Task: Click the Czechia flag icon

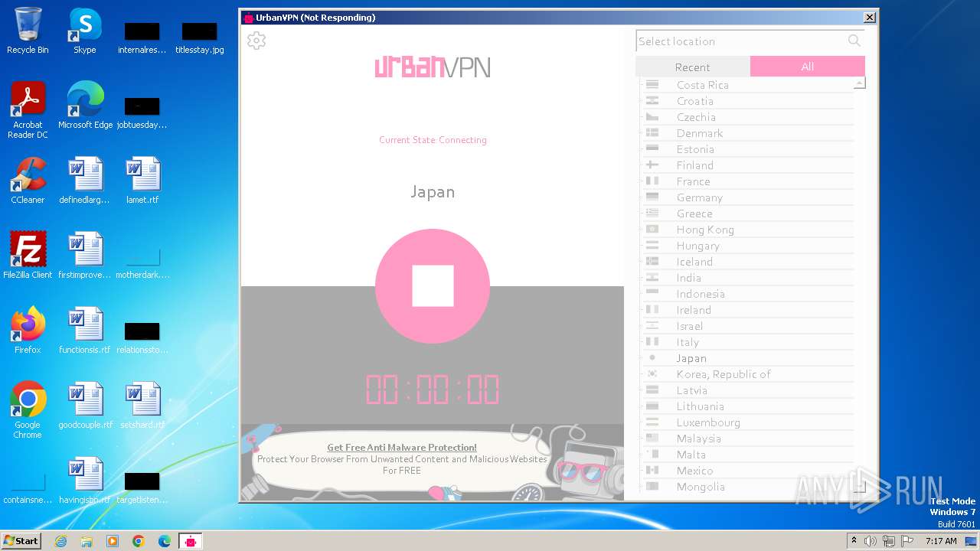Action: point(652,117)
